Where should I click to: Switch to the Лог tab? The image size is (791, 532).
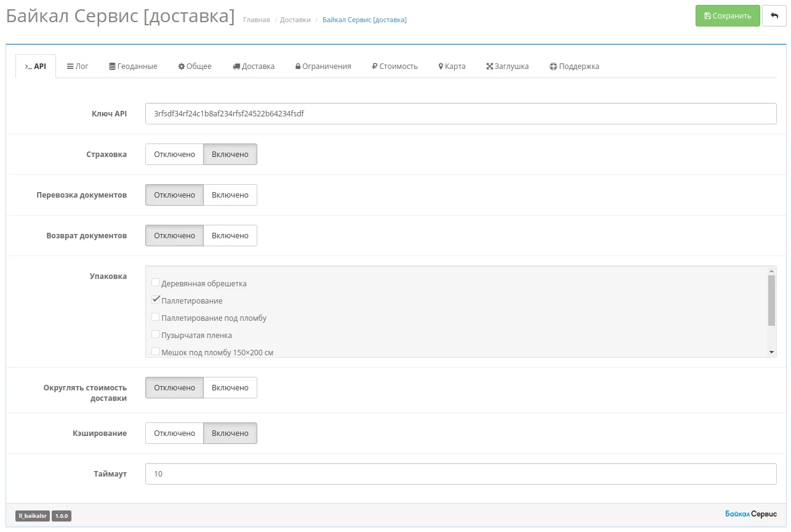(78, 66)
